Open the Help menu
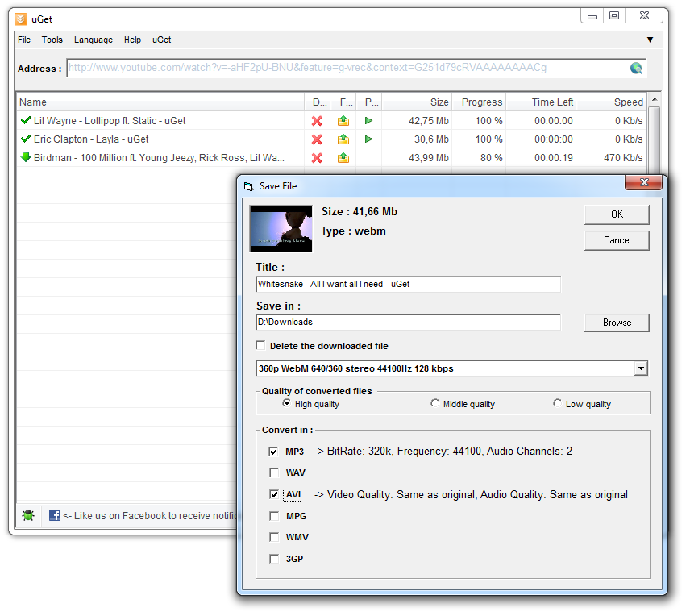Screen dimensions: 690x616 pos(132,40)
